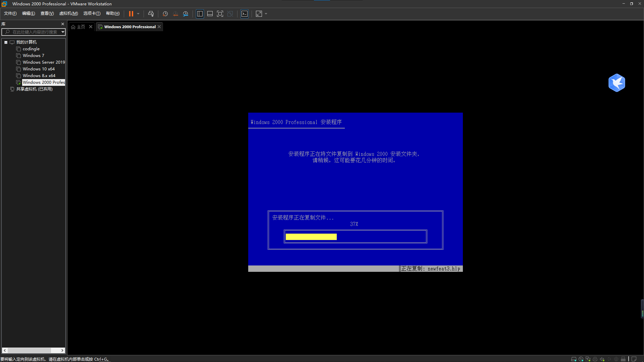The width and height of the screenshot is (644, 362).
Task: Toggle library sidebar visibility in the toolbar
Action: pos(200,14)
